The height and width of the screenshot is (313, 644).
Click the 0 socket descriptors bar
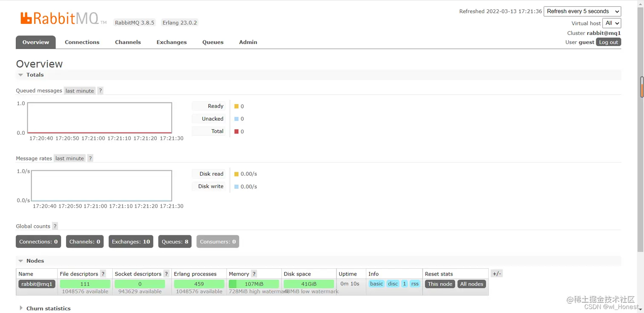[x=140, y=284]
